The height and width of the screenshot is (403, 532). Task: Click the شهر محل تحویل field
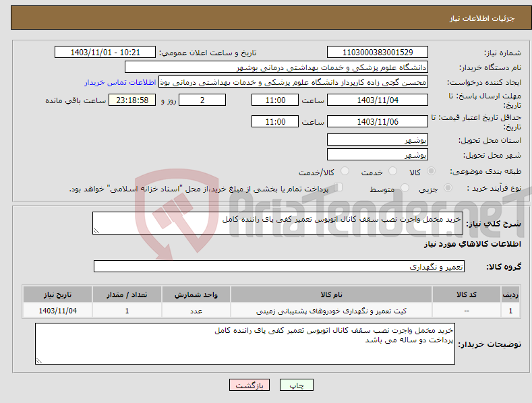click(378, 155)
